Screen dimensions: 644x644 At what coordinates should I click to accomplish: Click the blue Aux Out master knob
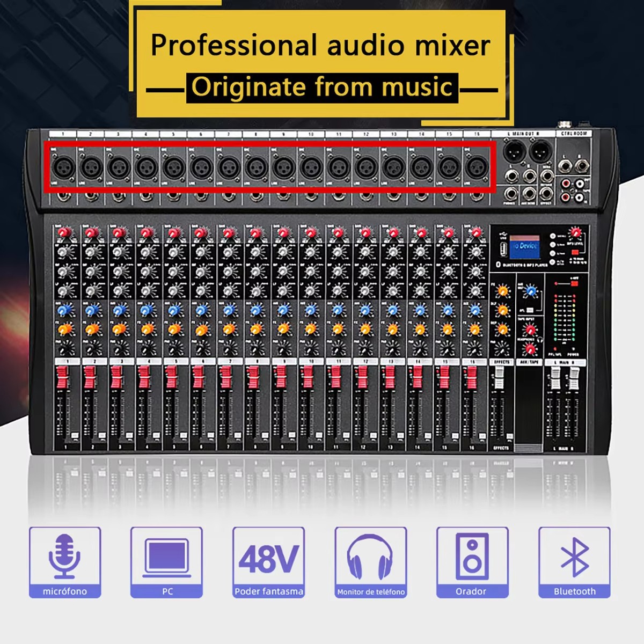(x=531, y=291)
